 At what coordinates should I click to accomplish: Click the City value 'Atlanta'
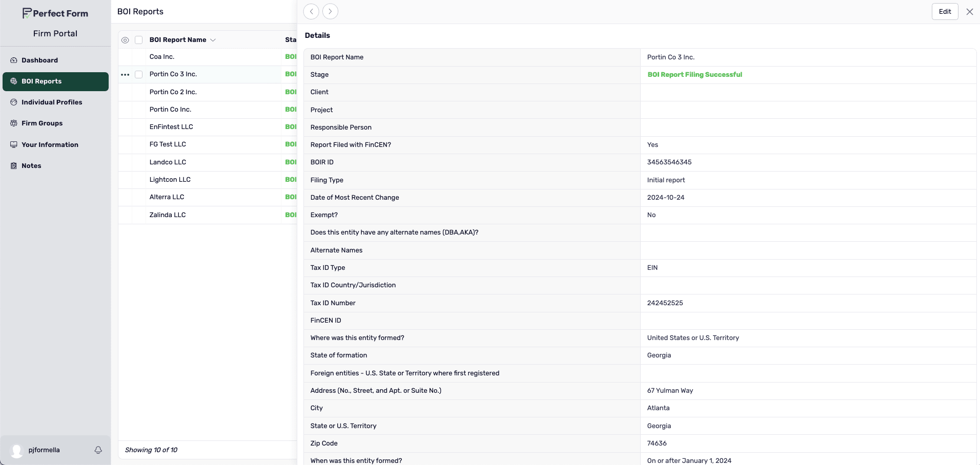click(x=658, y=408)
